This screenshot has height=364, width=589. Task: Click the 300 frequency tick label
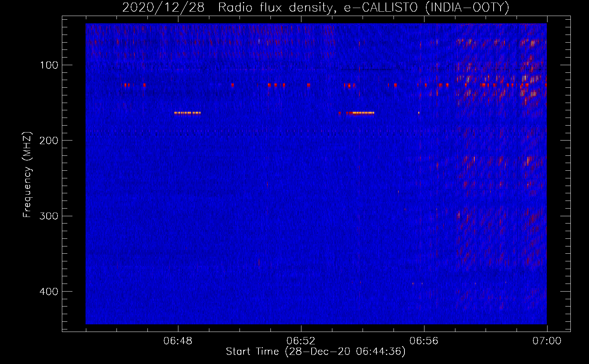click(49, 216)
